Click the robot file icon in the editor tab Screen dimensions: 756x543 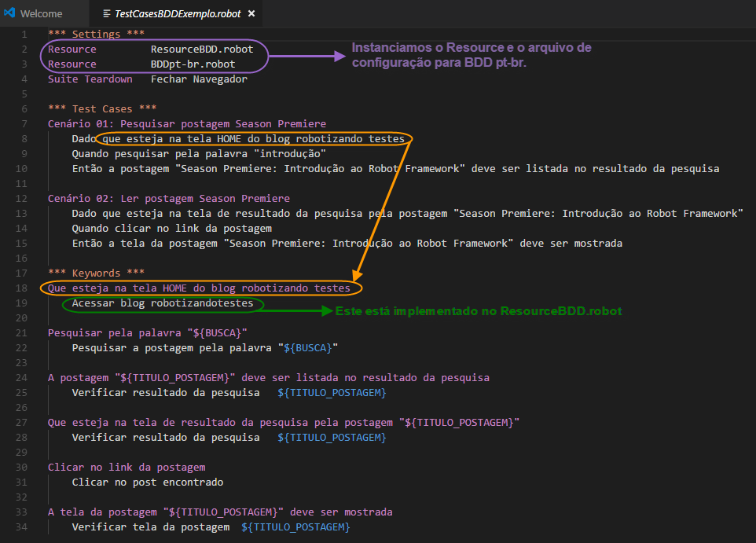coord(105,13)
